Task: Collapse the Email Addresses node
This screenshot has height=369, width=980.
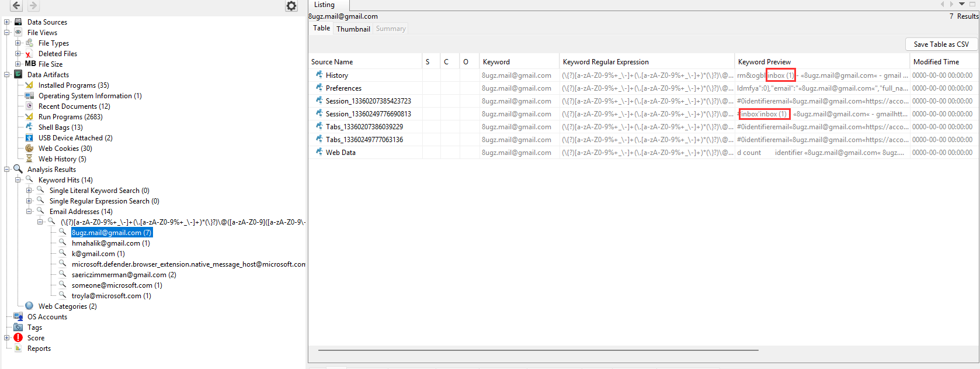Action: coord(29,212)
